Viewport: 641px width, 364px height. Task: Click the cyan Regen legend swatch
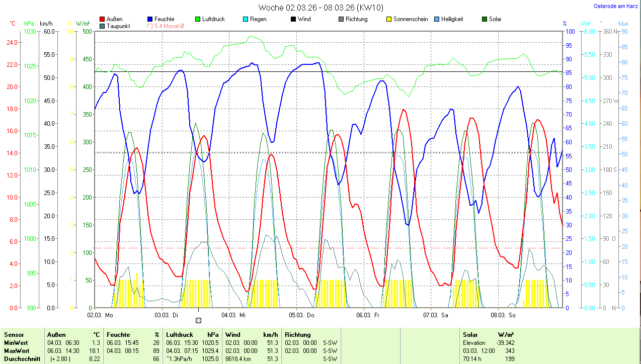(246, 20)
